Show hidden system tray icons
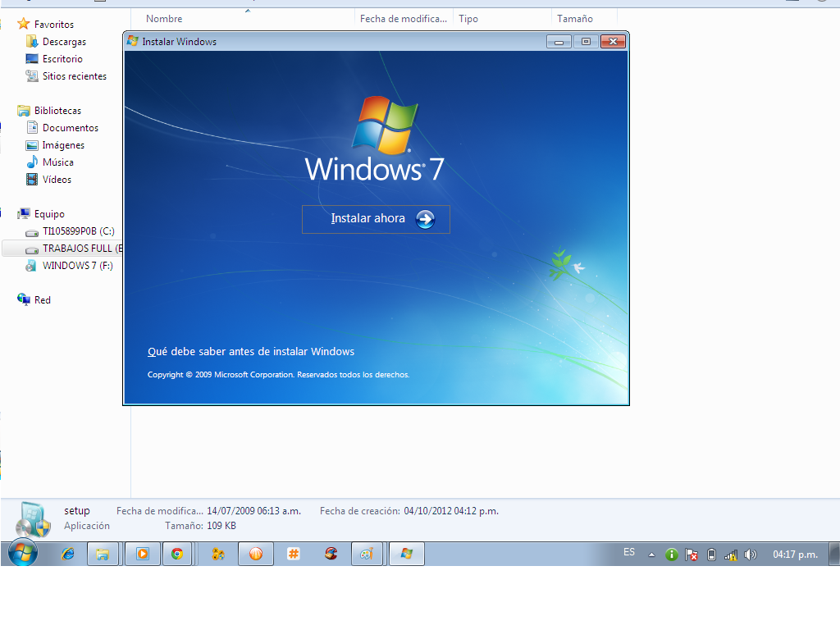This screenshot has width=840, height=630. (651, 555)
